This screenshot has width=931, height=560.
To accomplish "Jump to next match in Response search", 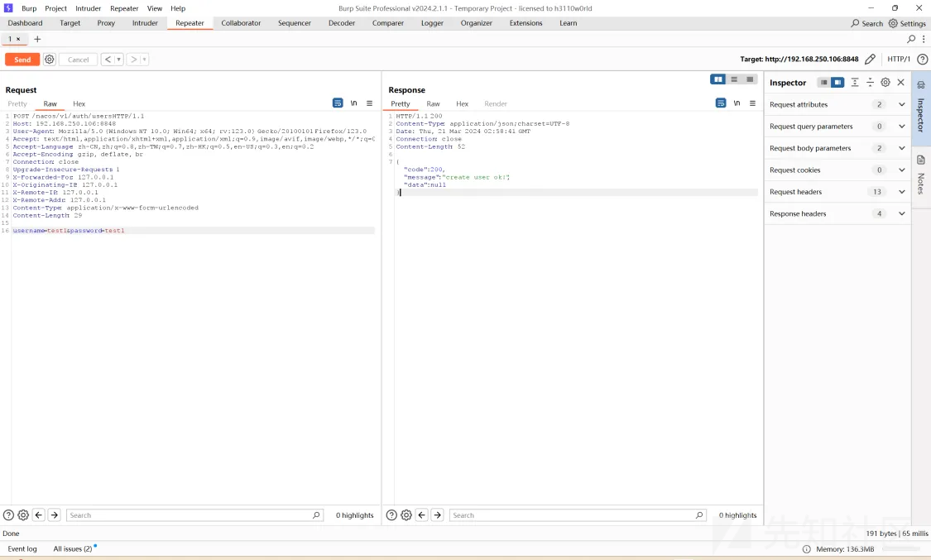I will point(437,515).
